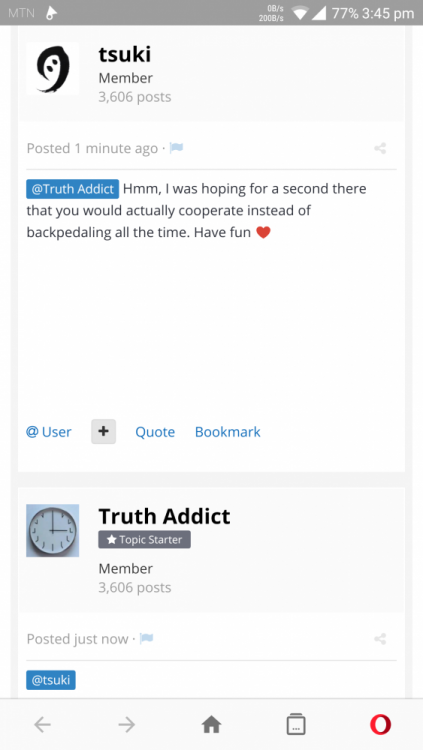Open Truth Addict's clock avatar
Image resolution: width=423 pixels, height=750 pixels.
[53, 530]
